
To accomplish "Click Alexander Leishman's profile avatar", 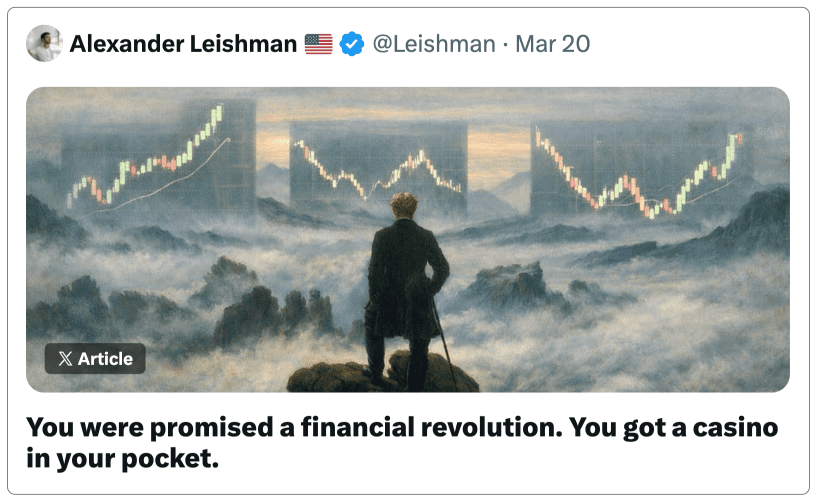I will (44, 44).
